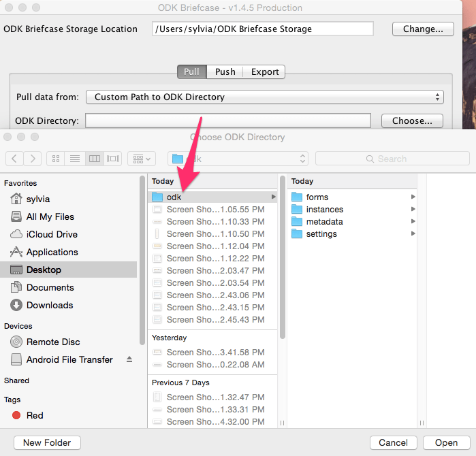Select Screen Sho...1.12.22 PM file
Viewport: 476px width, 456px height.
[212, 259]
